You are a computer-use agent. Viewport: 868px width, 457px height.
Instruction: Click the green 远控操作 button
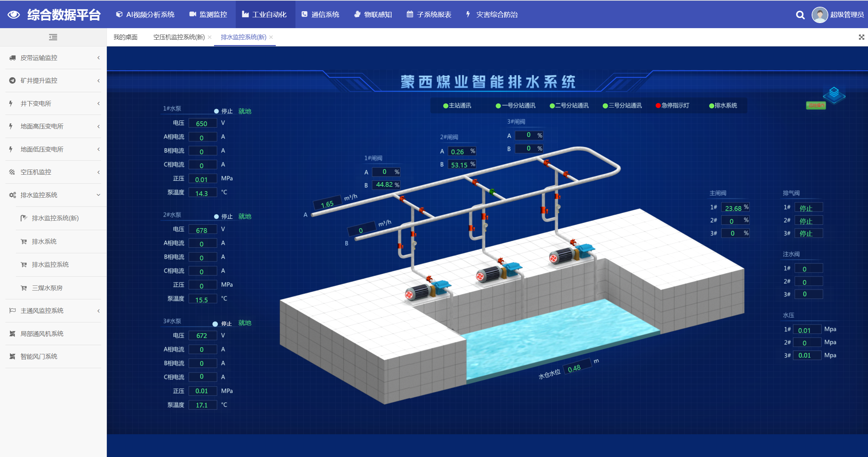(816, 105)
